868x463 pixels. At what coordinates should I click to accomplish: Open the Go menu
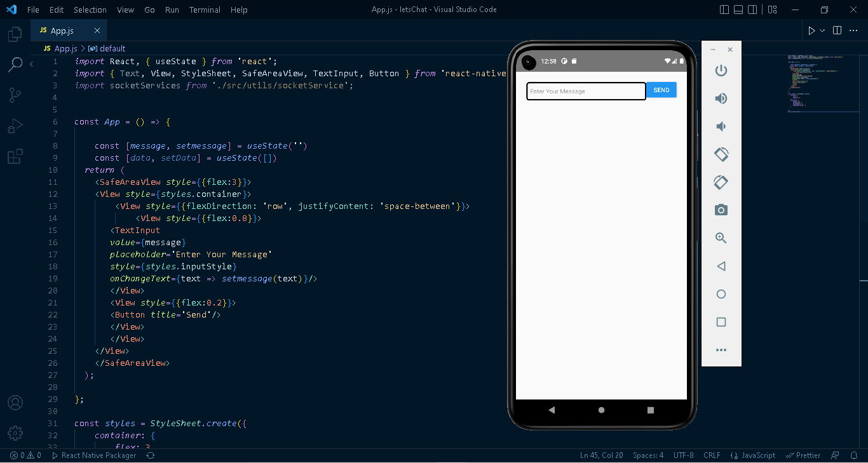tap(149, 10)
